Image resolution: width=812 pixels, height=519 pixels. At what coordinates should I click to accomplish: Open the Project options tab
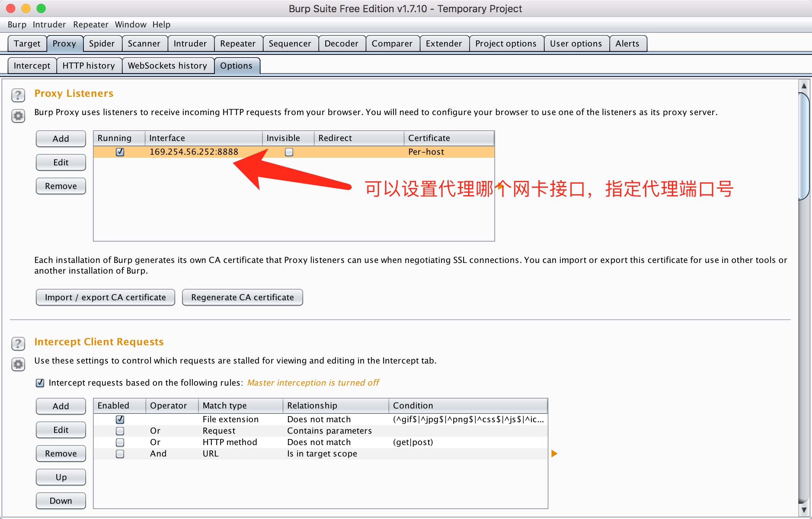[x=506, y=43]
